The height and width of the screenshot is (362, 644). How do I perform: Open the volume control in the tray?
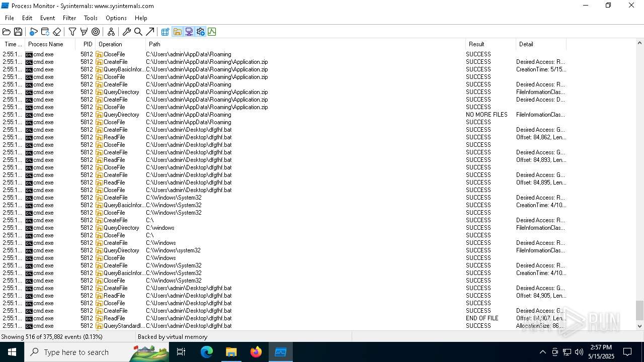pyautogui.click(x=579, y=352)
